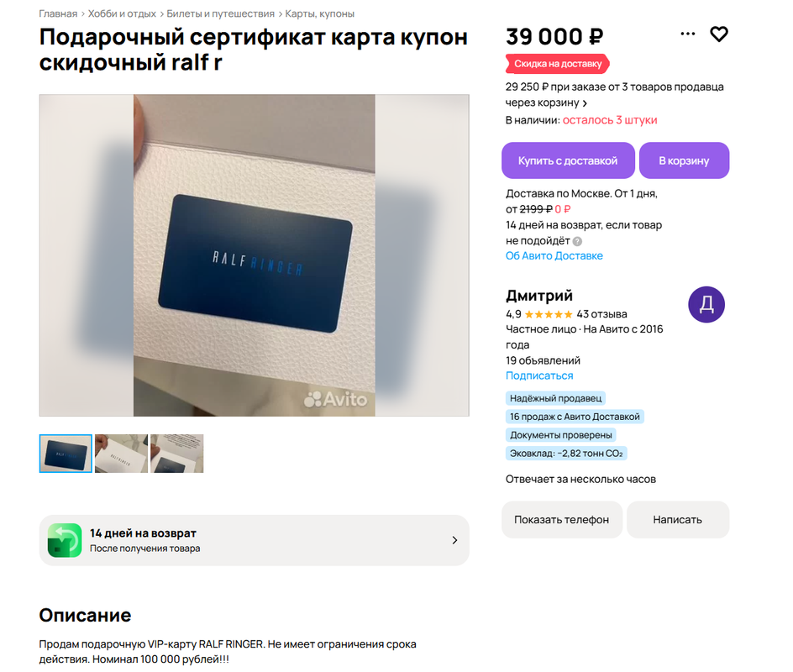Open seller Дмитрий's purple avatar

click(706, 304)
